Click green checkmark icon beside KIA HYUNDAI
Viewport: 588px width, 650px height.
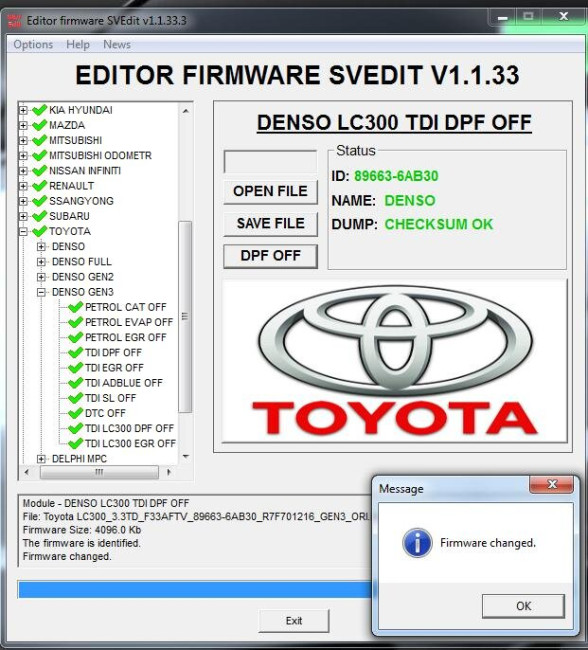pyautogui.click(x=39, y=110)
